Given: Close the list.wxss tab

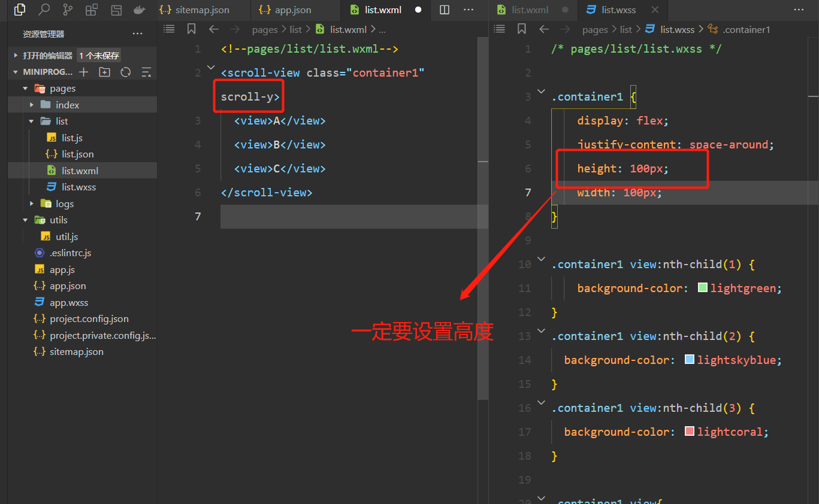Looking at the screenshot, I should (x=655, y=10).
